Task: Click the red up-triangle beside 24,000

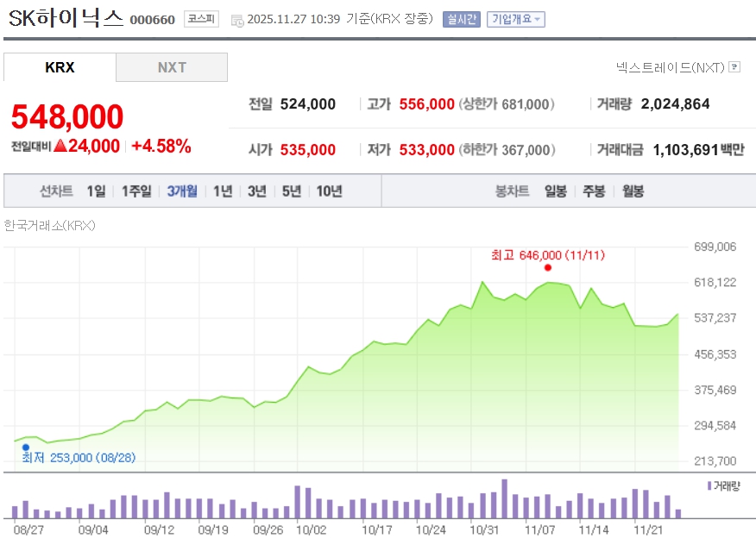Action: [x=60, y=146]
